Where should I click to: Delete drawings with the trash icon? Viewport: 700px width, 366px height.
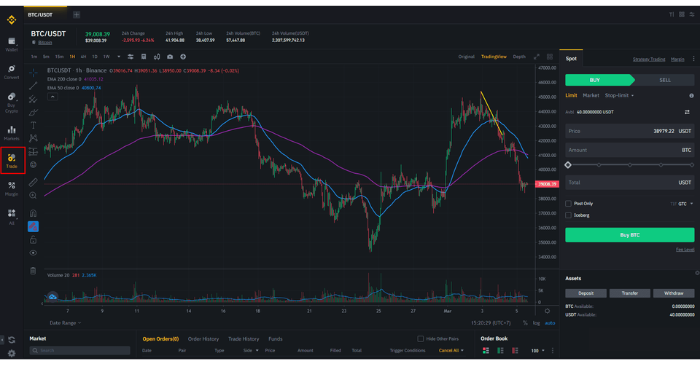(33, 270)
